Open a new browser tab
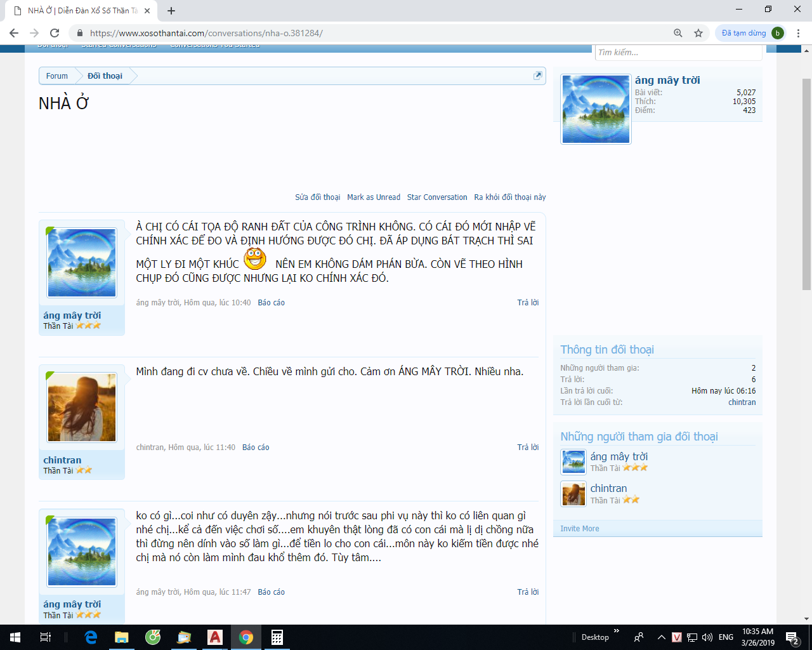Screen dimensions: 812x650 171,11
